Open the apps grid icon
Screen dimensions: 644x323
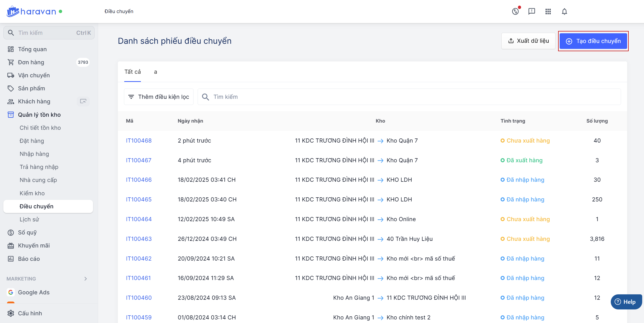tap(548, 12)
